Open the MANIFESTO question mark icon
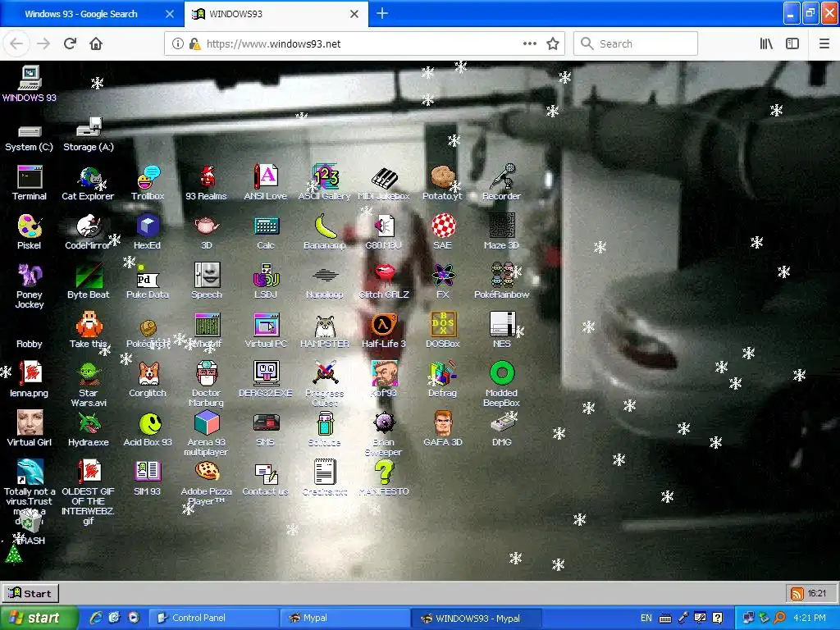 pyautogui.click(x=384, y=479)
